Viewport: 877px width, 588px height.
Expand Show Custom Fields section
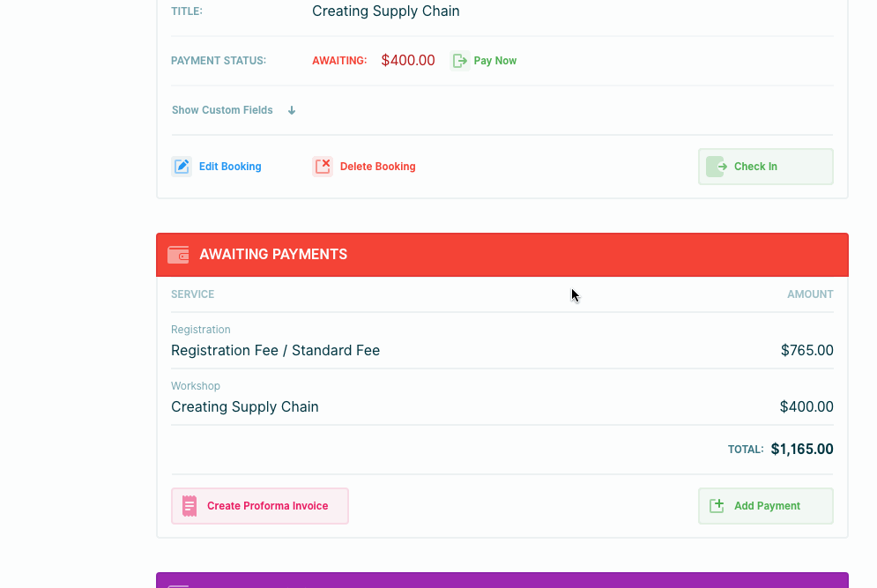[x=222, y=110]
